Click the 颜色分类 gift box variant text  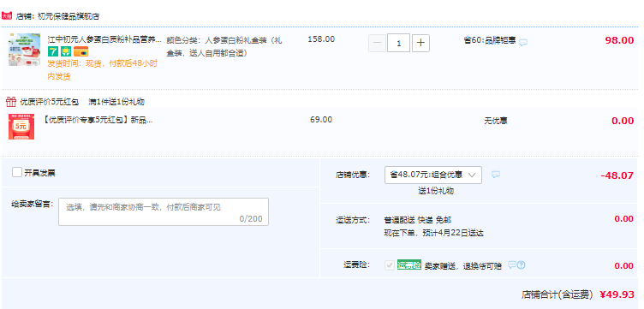click(224, 47)
